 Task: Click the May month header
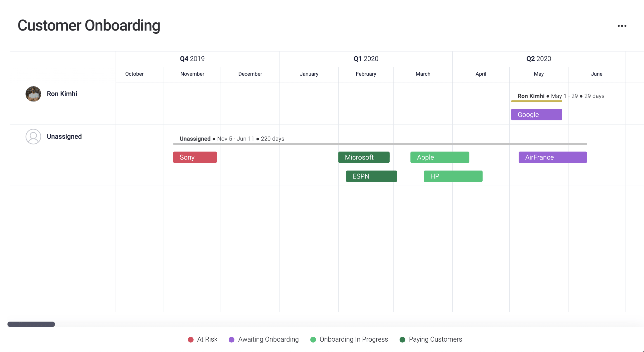point(538,74)
